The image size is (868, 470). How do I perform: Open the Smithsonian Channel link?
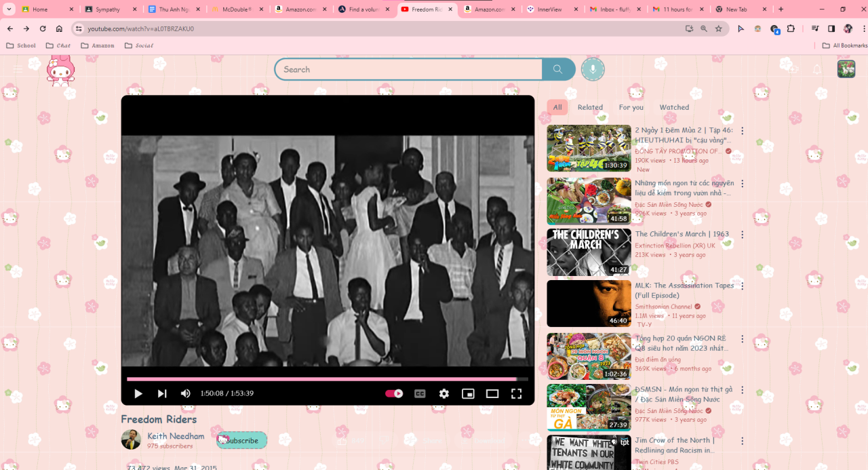[x=663, y=307]
